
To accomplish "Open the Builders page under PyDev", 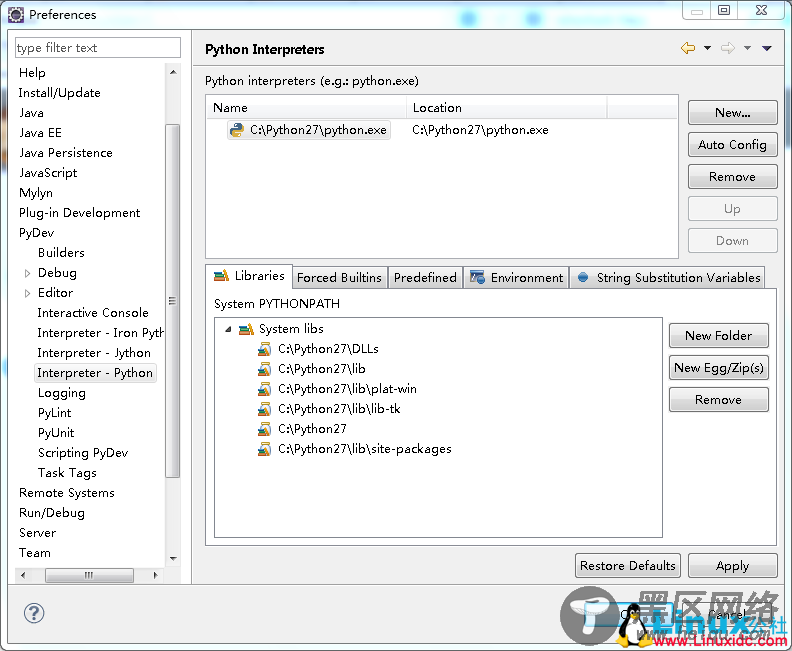I will click(61, 253).
